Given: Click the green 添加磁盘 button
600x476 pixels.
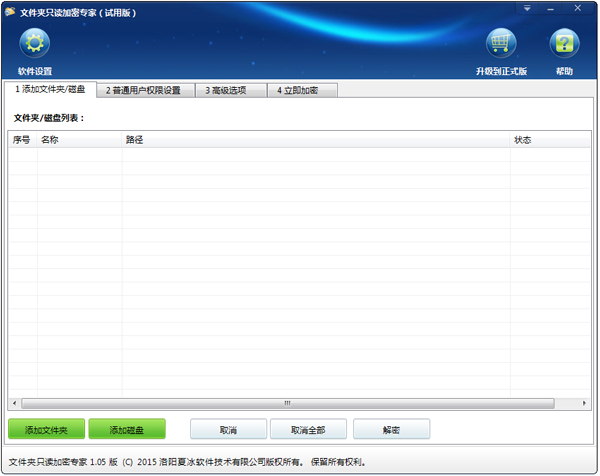Looking at the screenshot, I should click(x=127, y=429).
